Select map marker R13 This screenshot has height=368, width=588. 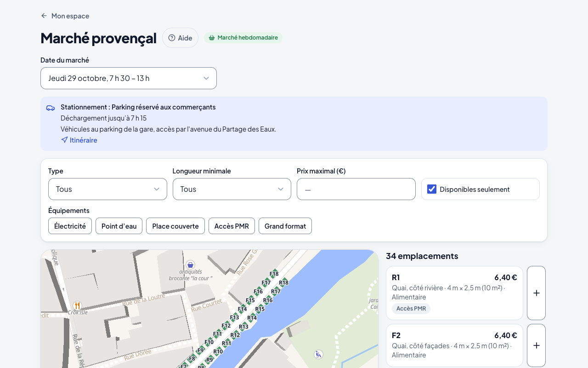pyautogui.click(x=243, y=327)
